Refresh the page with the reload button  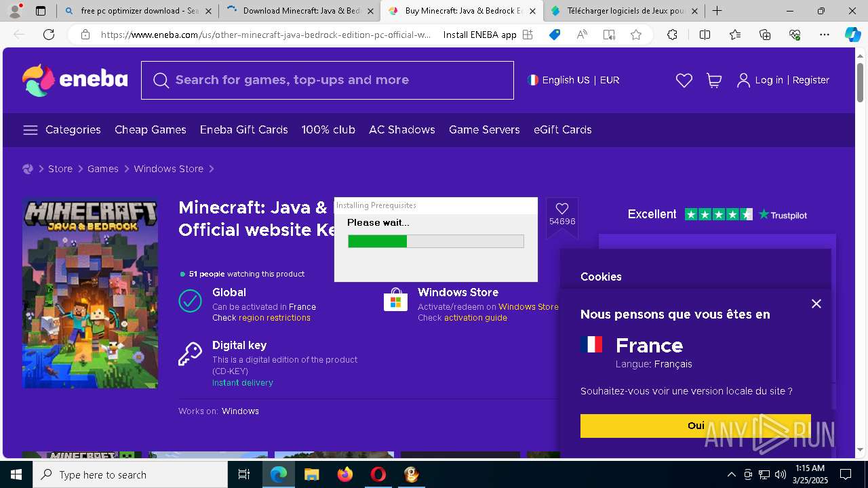[49, 35]
